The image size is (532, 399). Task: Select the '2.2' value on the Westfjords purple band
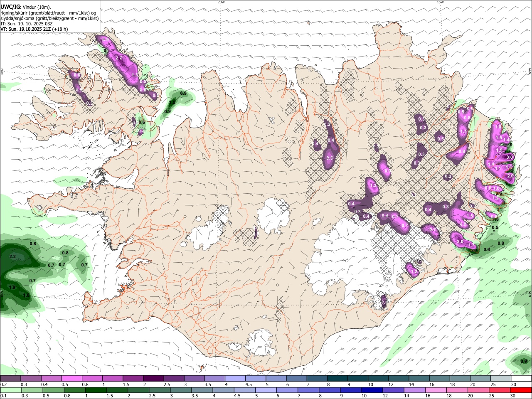click(x=119, y=58)
